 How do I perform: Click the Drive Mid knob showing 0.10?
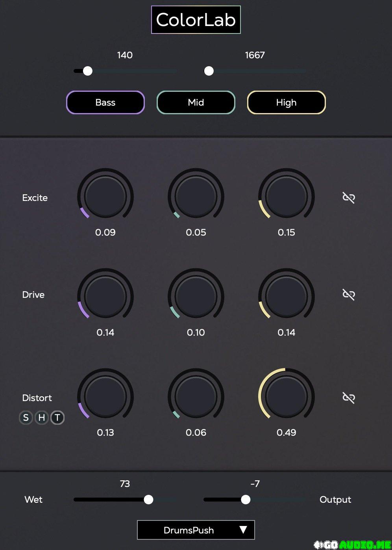pyautogui.click(x=196, y=296)
